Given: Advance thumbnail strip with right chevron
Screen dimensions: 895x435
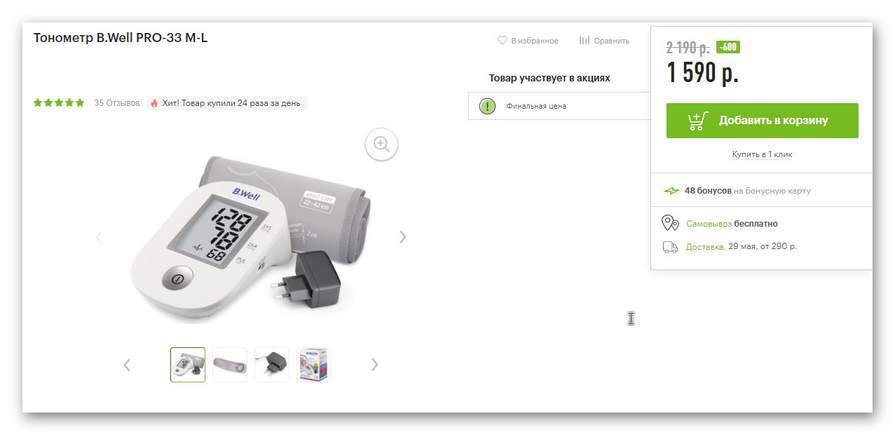Looking at the screenshot, I should [x=374, y=364].
